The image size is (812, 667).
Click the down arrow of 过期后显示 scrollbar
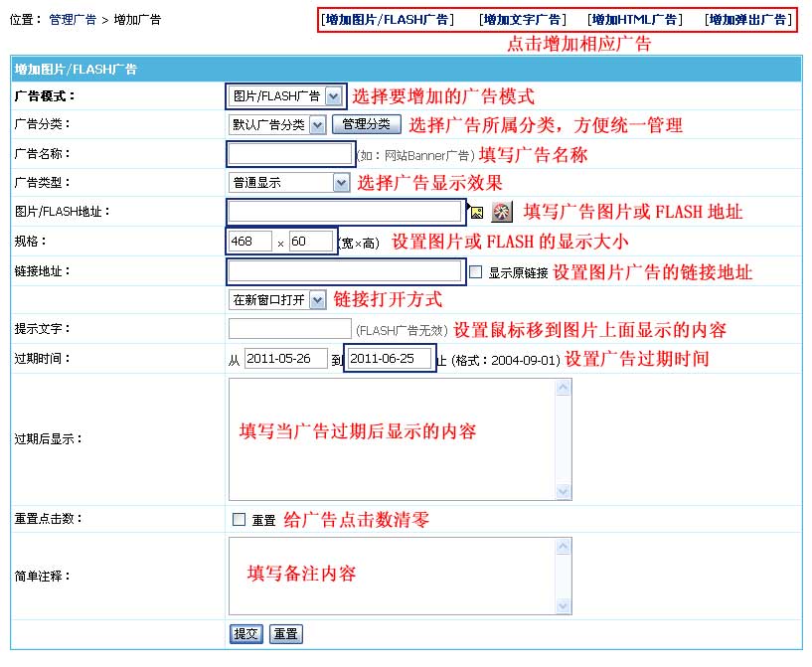564,492
